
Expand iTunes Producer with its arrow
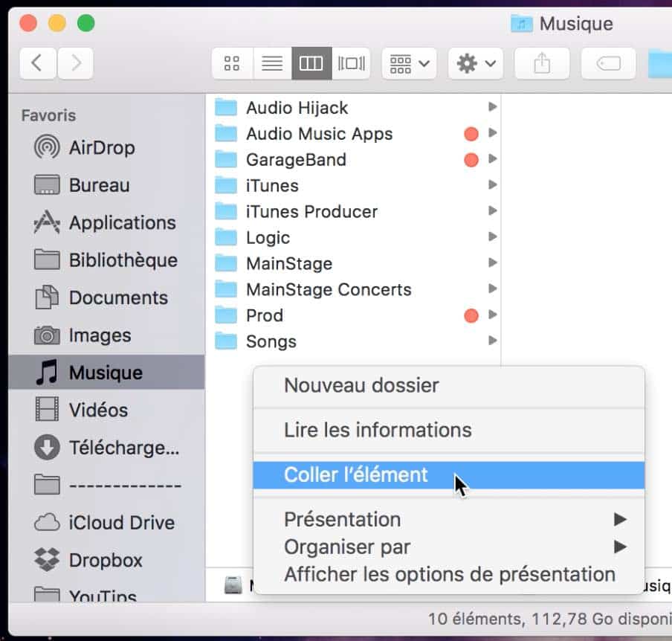(x=493, y=210)
